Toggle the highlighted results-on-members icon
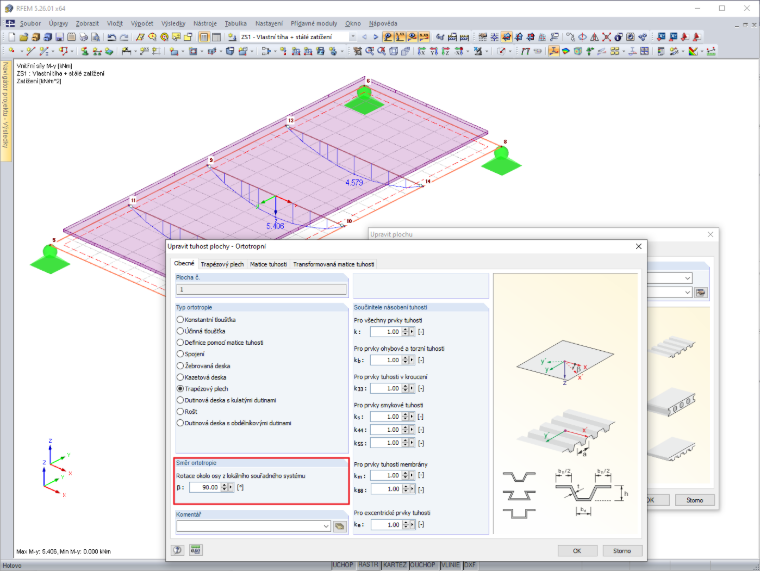 coord(554,51)
